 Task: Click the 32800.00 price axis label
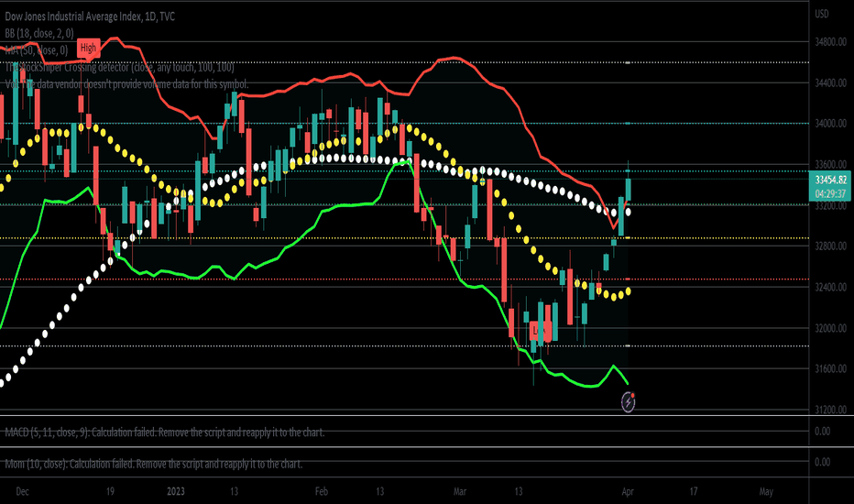click(830, 247)
